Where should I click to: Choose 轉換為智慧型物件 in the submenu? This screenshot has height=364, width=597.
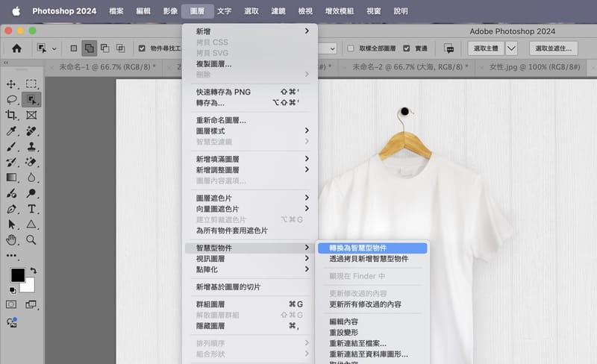pos(372,248)
